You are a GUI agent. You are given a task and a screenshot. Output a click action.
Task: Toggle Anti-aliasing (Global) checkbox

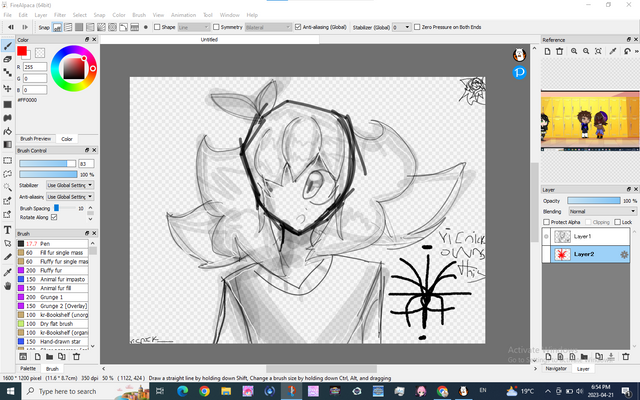click(298, 27)
